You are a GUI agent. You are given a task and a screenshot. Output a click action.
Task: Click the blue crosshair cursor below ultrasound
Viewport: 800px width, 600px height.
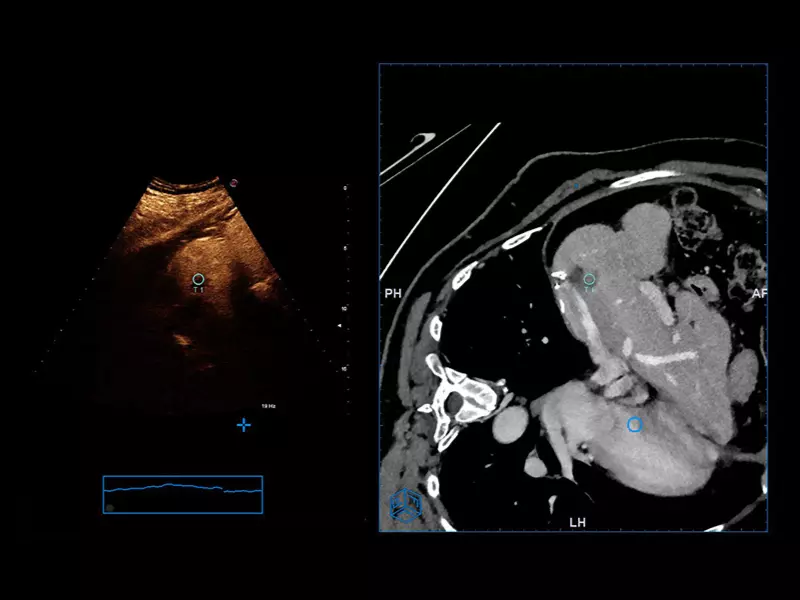[243, 425]
